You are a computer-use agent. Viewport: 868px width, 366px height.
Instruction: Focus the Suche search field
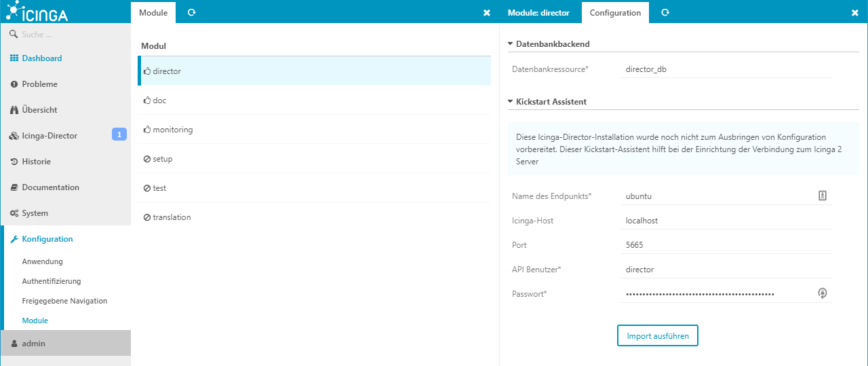(68, 34)
